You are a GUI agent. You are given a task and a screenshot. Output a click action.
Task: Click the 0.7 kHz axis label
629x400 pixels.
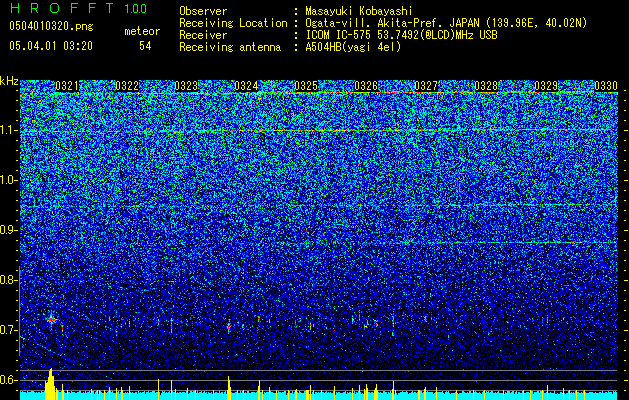click(x=9, y=330)
